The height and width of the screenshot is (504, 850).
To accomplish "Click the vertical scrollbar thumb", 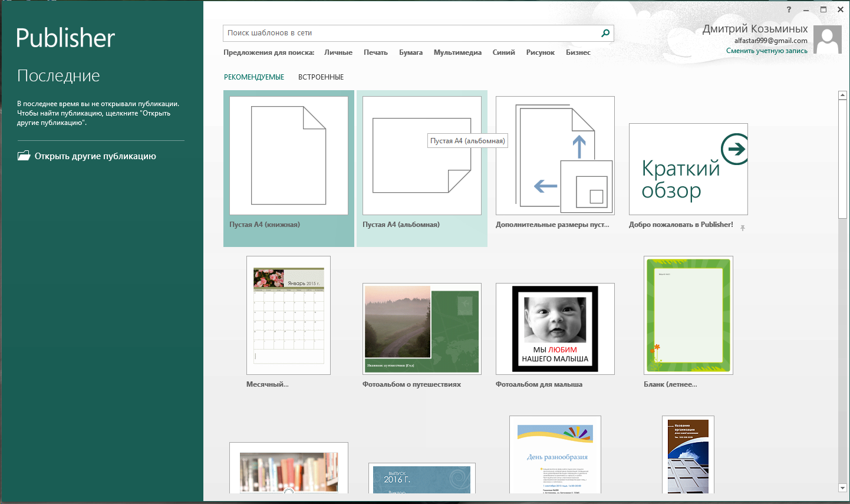I will click(x=842, y=159).
